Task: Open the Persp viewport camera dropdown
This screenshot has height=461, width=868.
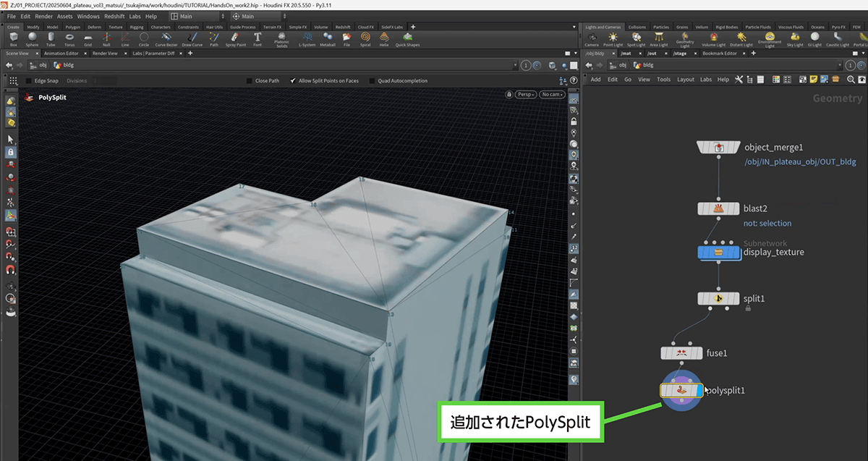Action: [x=525, y=94]
